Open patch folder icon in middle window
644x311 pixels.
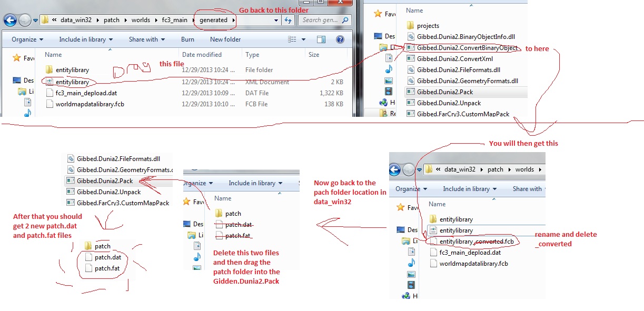pos(220,213)
